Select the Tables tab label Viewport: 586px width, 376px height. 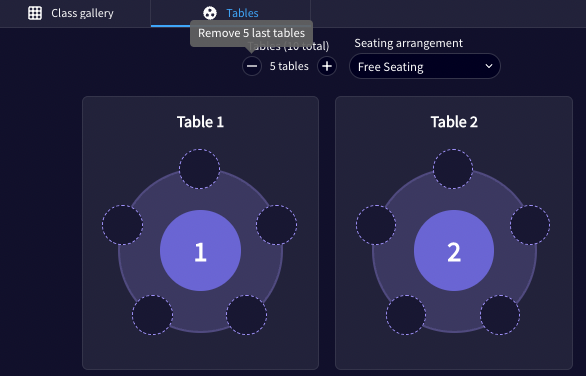pyautogui.click(x=242, y=13)
